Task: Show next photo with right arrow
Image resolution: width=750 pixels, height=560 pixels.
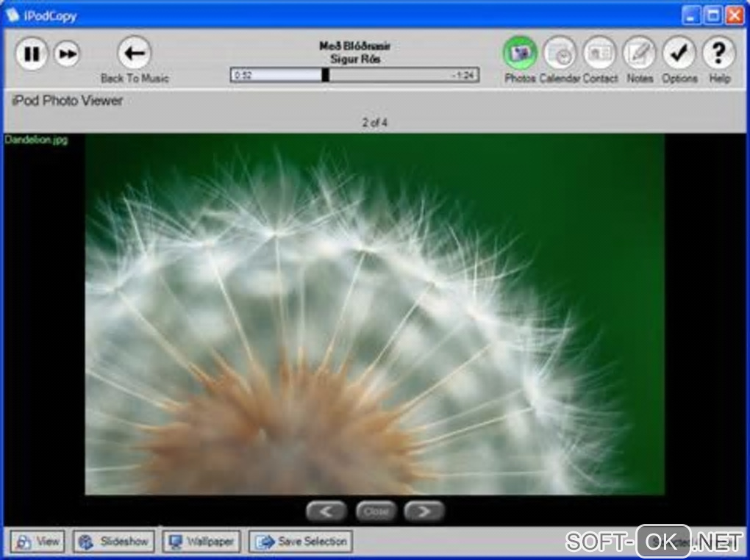Action: point(424,511)
